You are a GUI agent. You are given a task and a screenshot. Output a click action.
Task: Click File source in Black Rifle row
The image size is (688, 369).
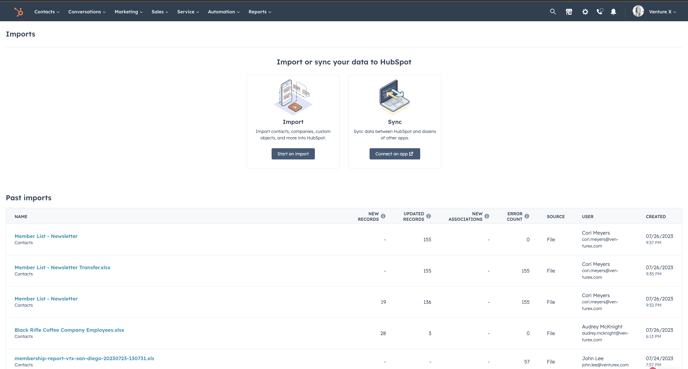pyautogui.click(x=551, y=333)
